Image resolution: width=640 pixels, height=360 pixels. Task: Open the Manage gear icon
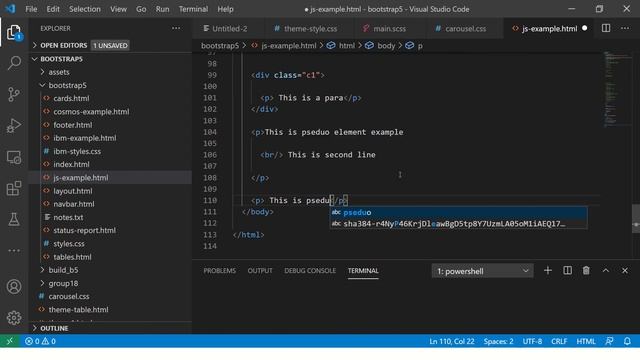14,318
